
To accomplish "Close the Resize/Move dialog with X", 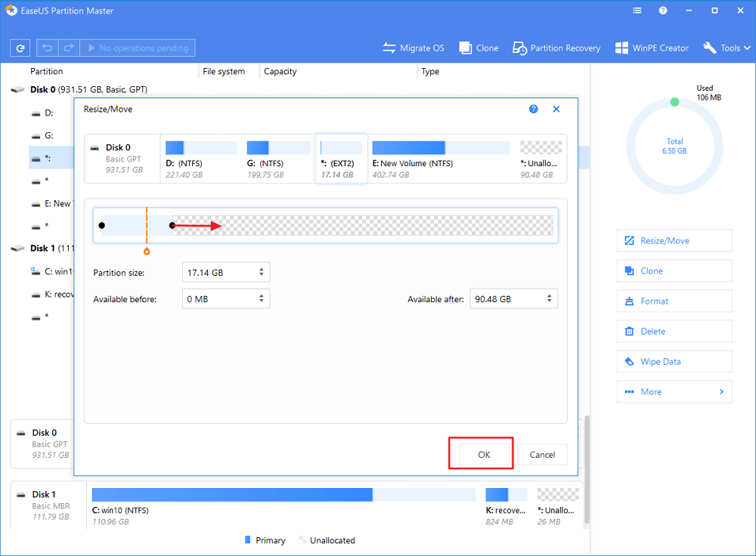I will (x=556, y=109).
